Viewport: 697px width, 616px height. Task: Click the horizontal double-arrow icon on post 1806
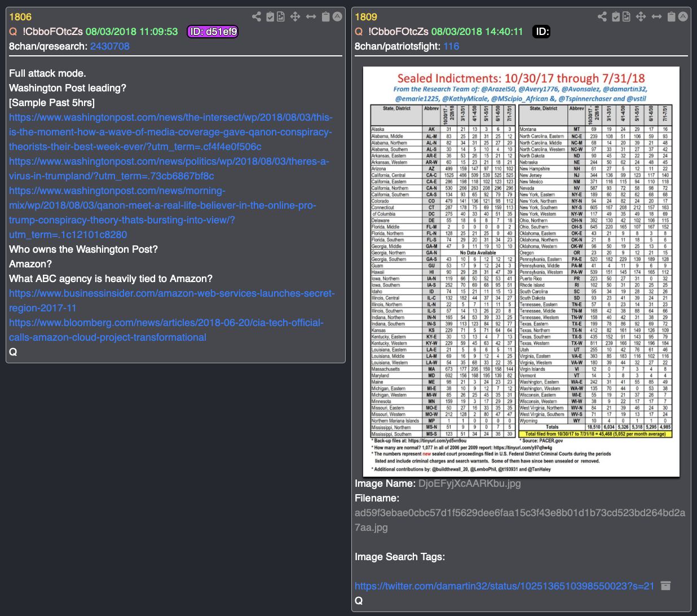(x=311, y=17)
